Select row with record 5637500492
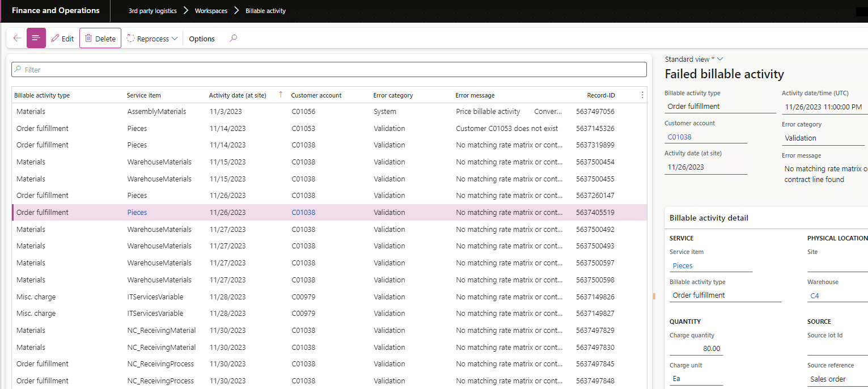Viewport: 868px width, 389px height. coord(329,229)
